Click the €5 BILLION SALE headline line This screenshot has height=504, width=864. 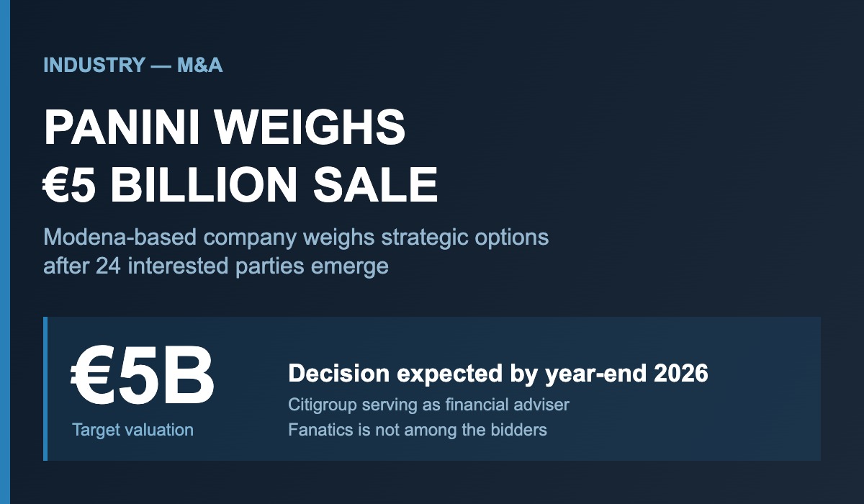[x=240, y=184]
